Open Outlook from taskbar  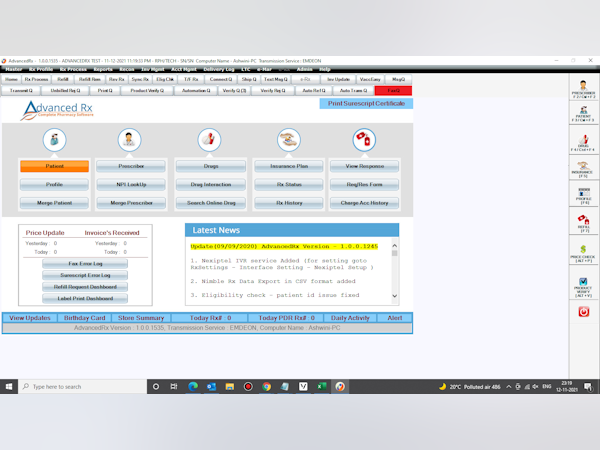pyautogui.click(x=211, y=386)
